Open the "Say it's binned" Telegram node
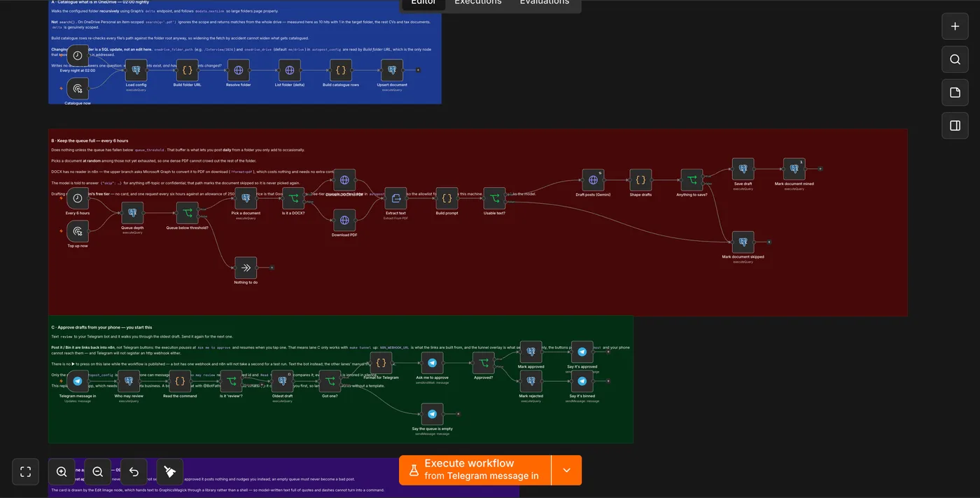 tap(582, 381)
